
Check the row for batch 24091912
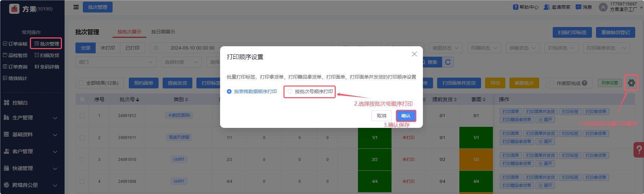pos(82,116)
